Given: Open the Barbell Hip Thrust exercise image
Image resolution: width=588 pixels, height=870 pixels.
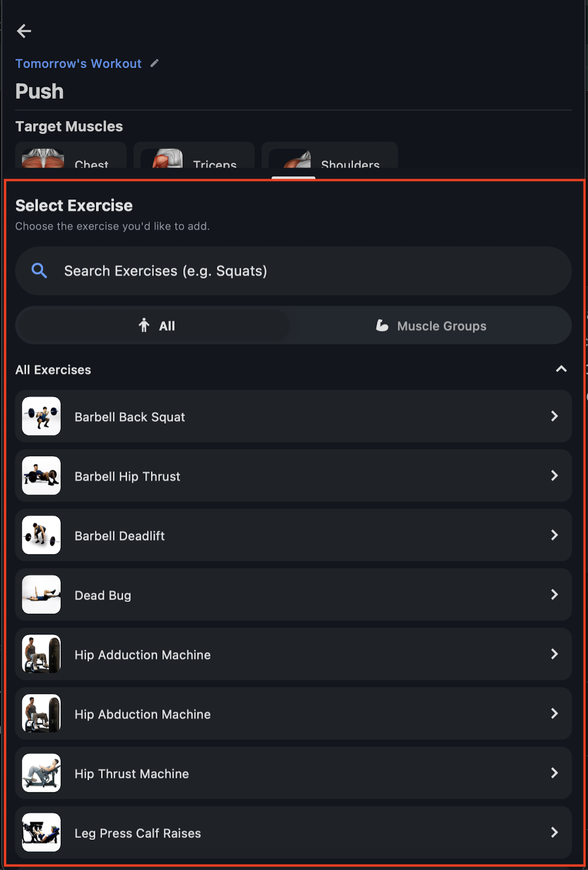Looking at the screenshot, I should click(41, 476).
